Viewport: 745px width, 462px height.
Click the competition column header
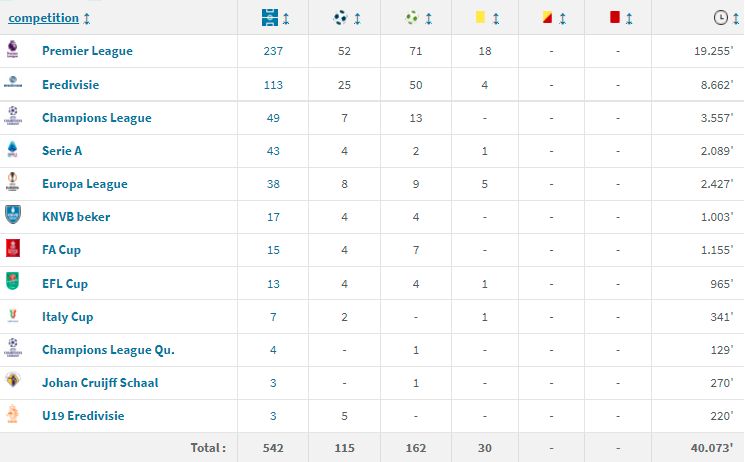click(43, 18)
